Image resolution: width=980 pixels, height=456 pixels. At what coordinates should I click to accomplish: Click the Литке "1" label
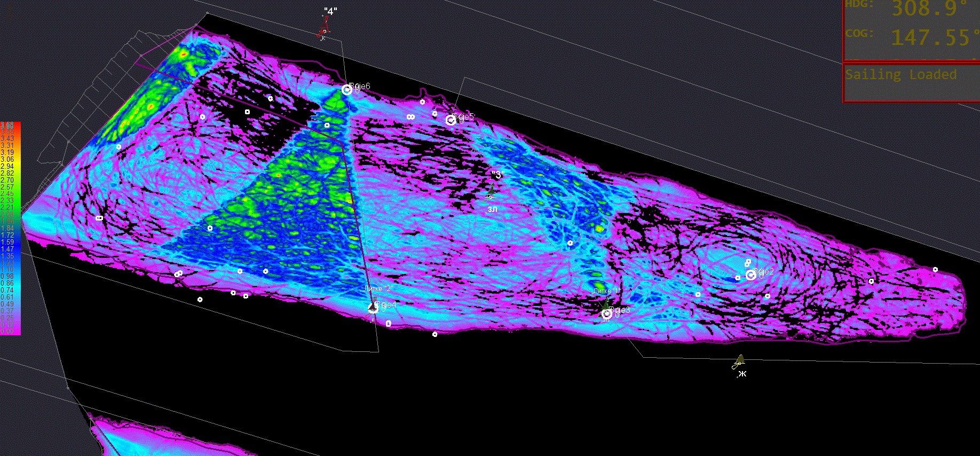point(607,291)
